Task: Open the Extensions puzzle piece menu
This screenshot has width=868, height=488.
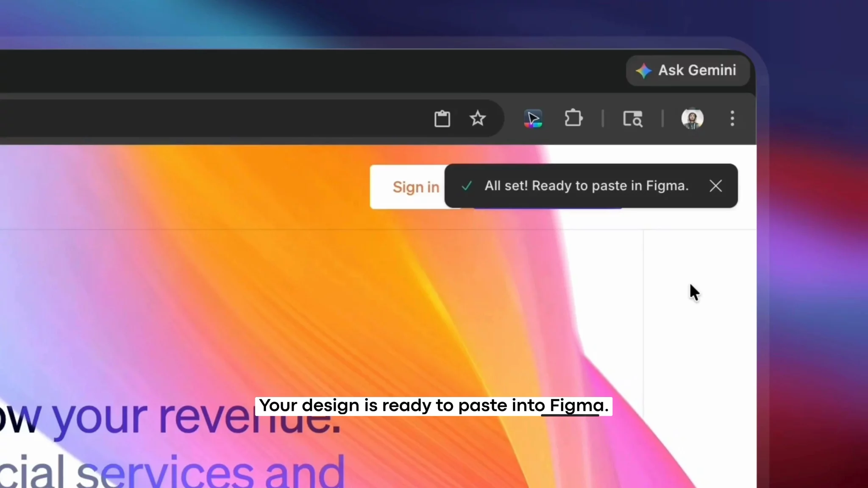Action: point(573,118)
